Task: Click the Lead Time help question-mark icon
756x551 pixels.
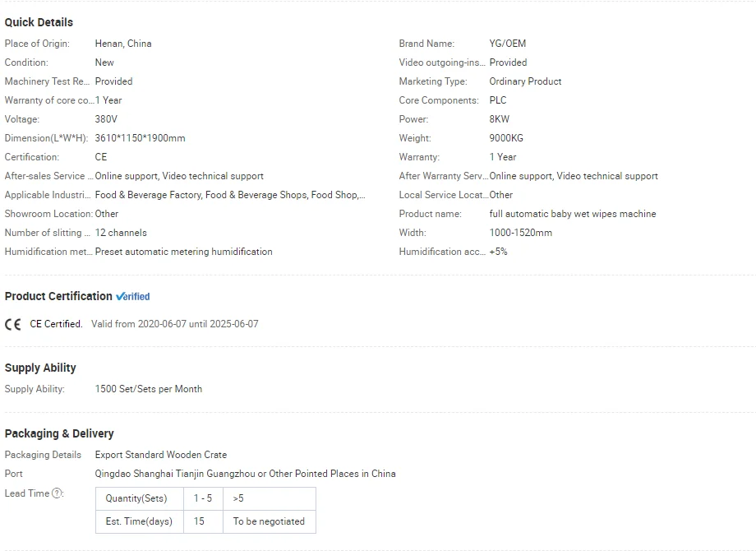Action: [x=58, y=493]
